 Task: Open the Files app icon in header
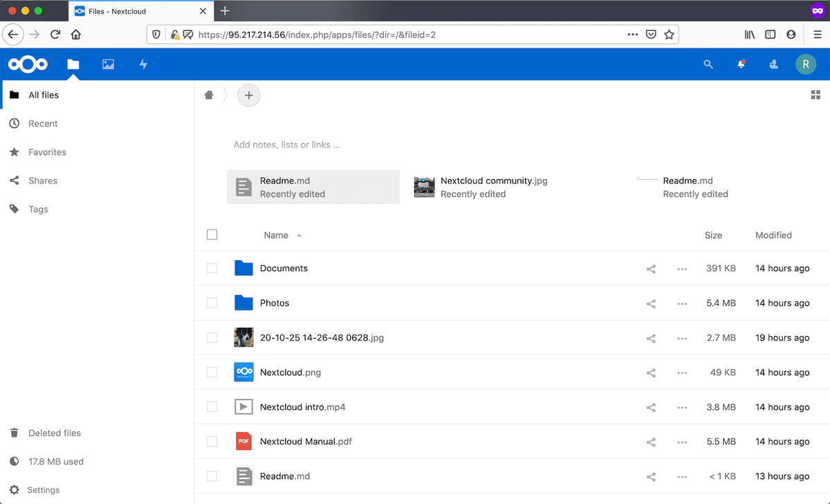pos(73,64)
